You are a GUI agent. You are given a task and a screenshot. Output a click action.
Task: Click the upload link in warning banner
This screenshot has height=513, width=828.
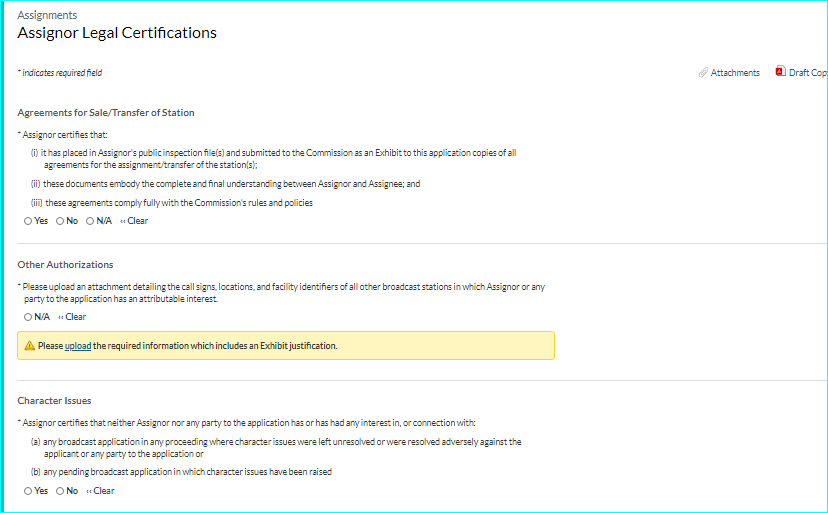pos(78,346)
